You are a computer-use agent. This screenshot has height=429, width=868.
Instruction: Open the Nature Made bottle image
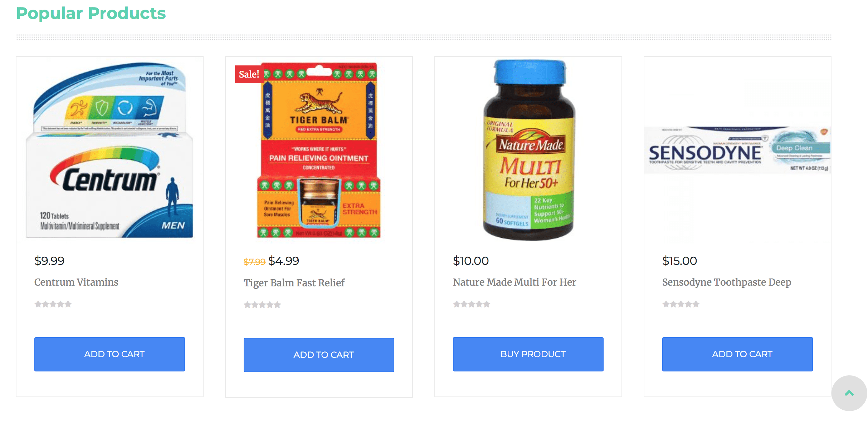pyautogui.click(x=528, y=150)
